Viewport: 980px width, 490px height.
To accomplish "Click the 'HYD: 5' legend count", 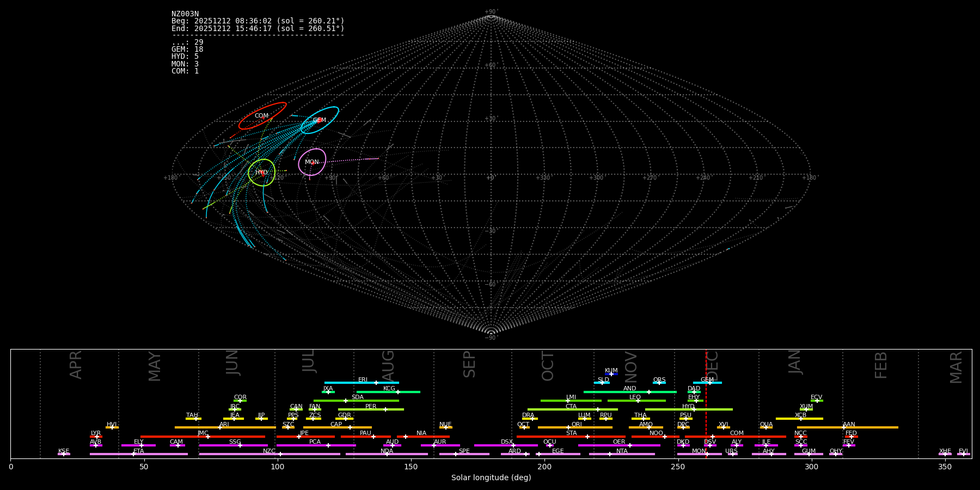I will (x=185, y=57).
